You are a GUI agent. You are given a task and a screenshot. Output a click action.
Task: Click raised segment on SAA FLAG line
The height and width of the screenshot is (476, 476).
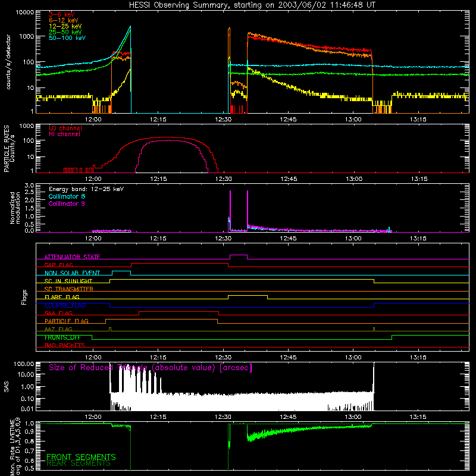click(x=179, y=312)
